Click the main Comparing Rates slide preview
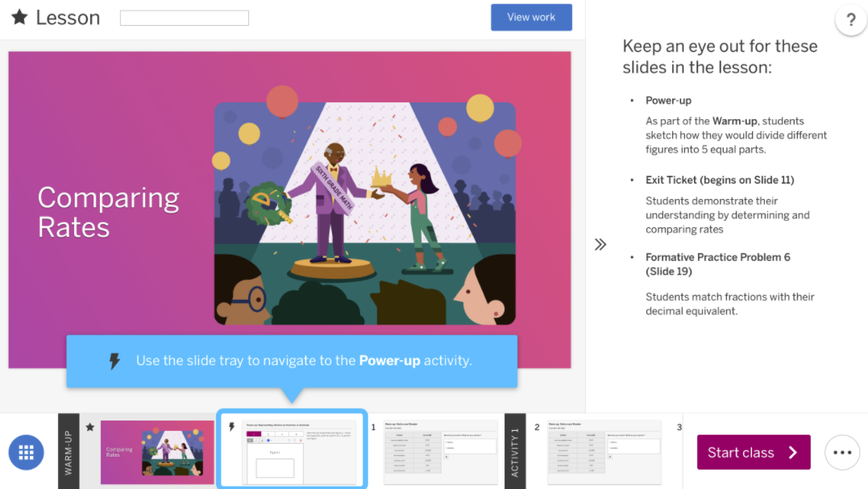The image size is (868, 489). pyautogui.click(x=289, y=209)
